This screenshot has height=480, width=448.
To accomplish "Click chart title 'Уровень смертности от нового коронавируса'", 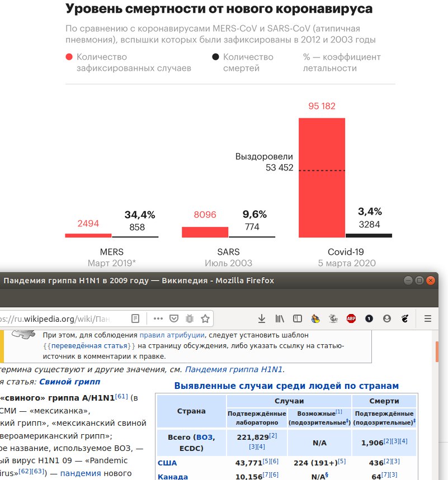I will click(219, 8).
